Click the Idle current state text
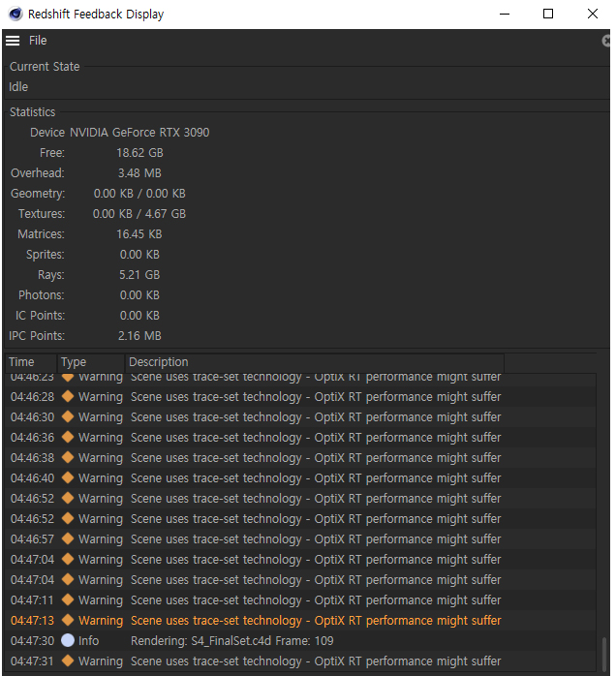Image resolution: width=616 pixels, height=676 pixels. [x=18, y=87]
